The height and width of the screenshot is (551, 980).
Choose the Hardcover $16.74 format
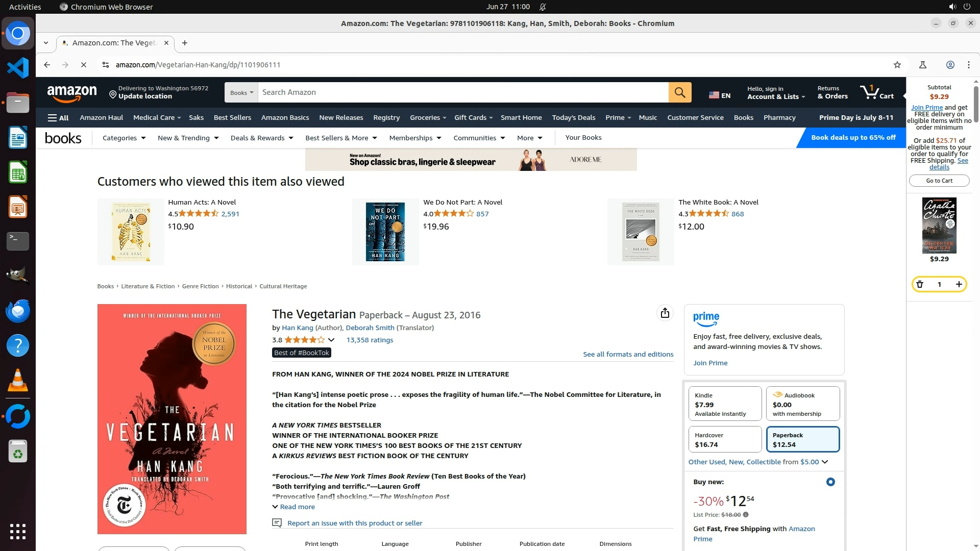(725, 439)
